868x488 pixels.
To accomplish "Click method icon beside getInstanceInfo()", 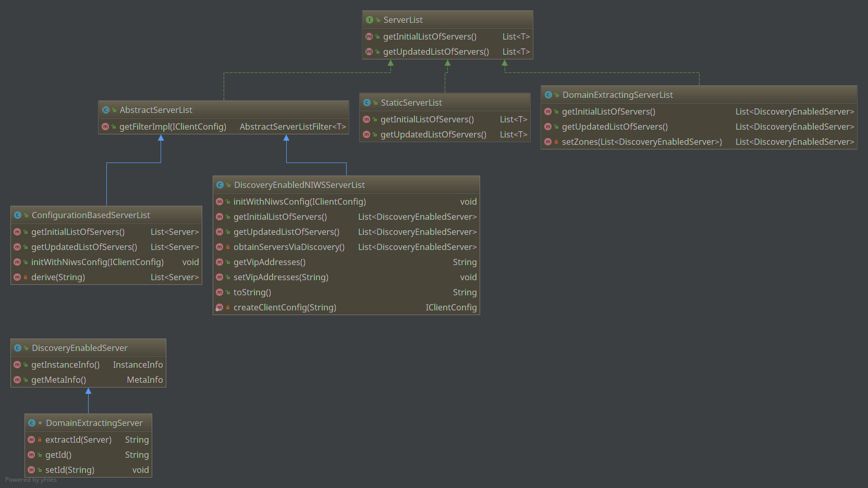I will (x=17, y=365).
